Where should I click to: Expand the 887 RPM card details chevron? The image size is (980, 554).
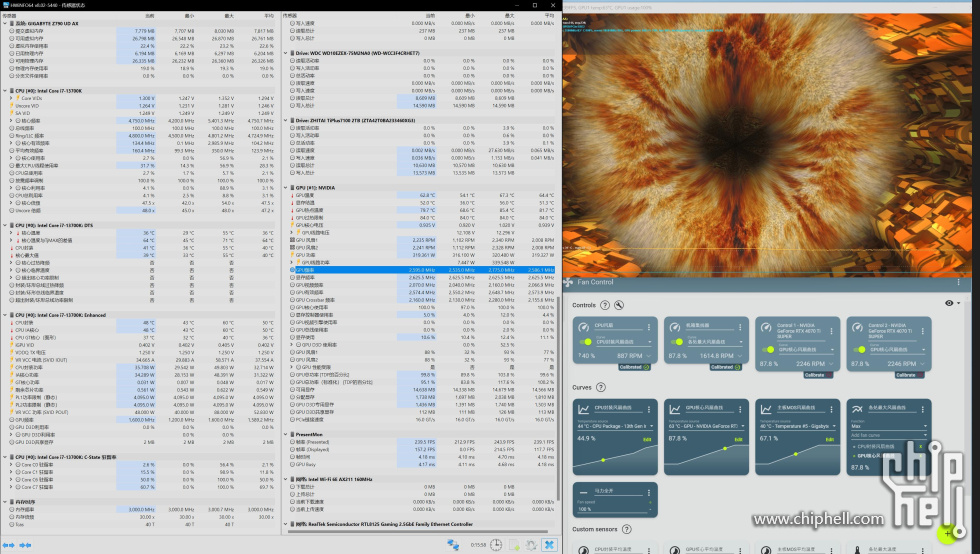click(x=649, y=356)
